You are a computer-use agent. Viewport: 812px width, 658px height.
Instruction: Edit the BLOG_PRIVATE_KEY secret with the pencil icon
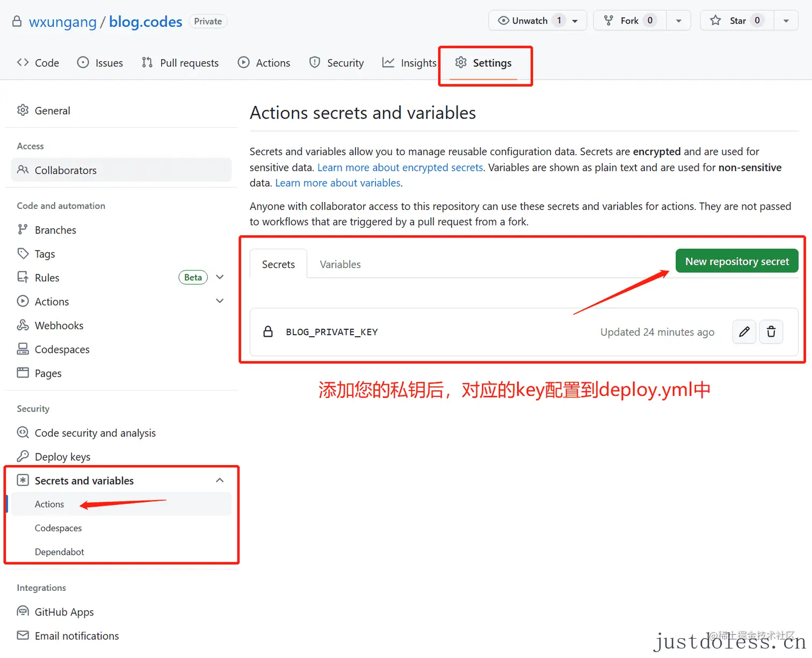(744, 332)
